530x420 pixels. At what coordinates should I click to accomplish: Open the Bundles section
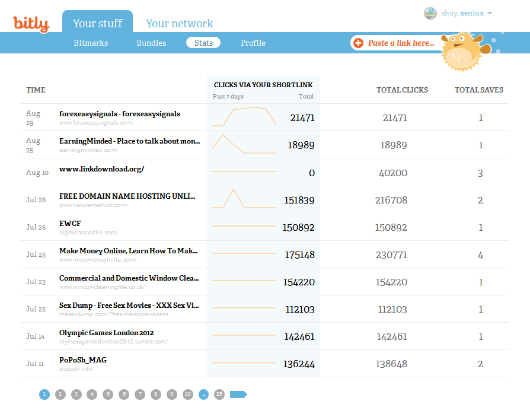coord(151,43)
